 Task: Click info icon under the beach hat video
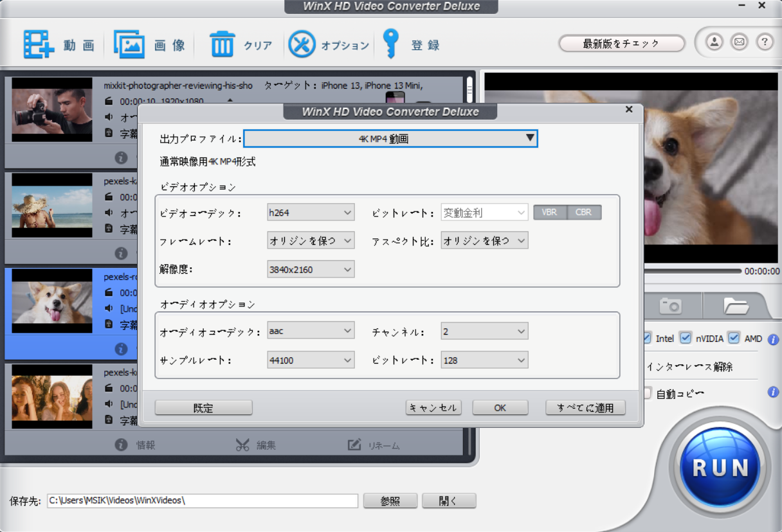coord(121,253)
